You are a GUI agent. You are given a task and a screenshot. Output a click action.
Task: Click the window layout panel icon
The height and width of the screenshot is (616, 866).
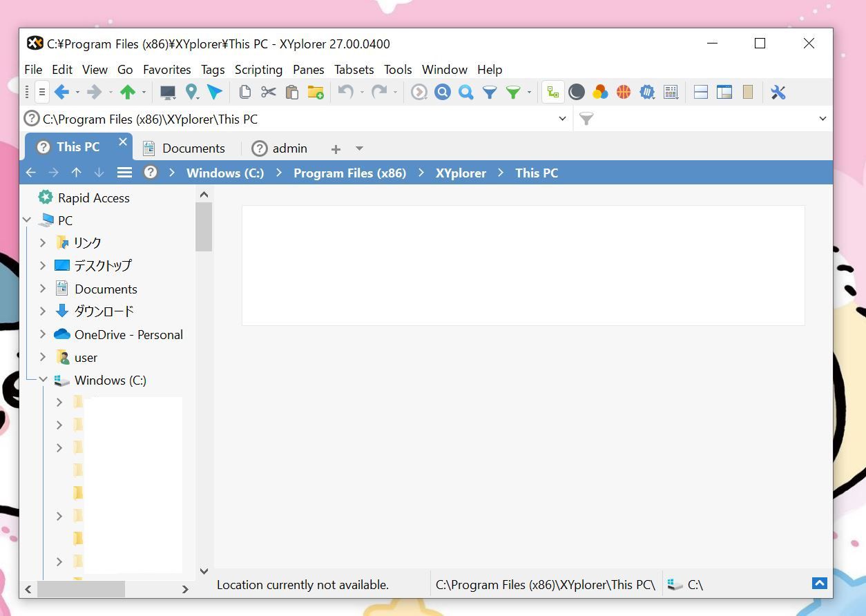pos(724,92)
